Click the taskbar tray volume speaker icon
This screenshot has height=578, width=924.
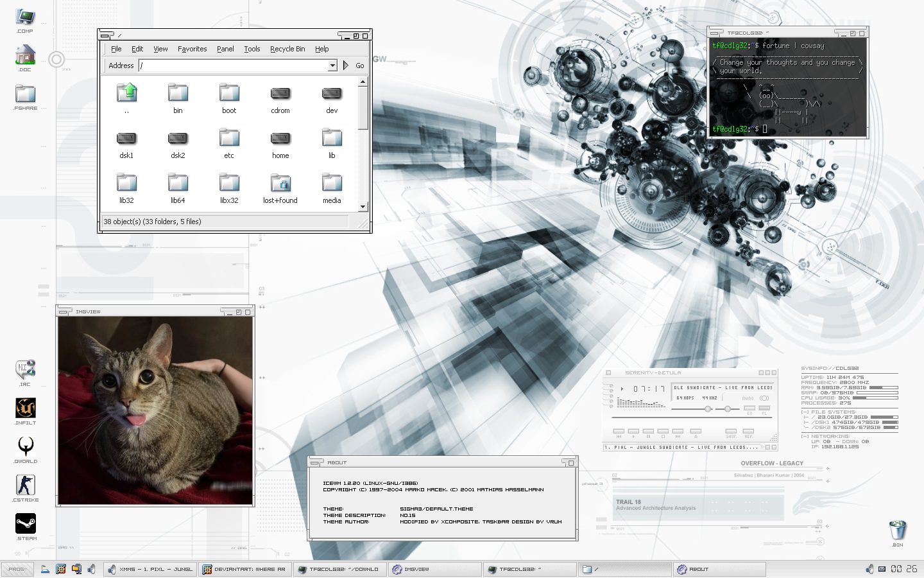(869, 569)
